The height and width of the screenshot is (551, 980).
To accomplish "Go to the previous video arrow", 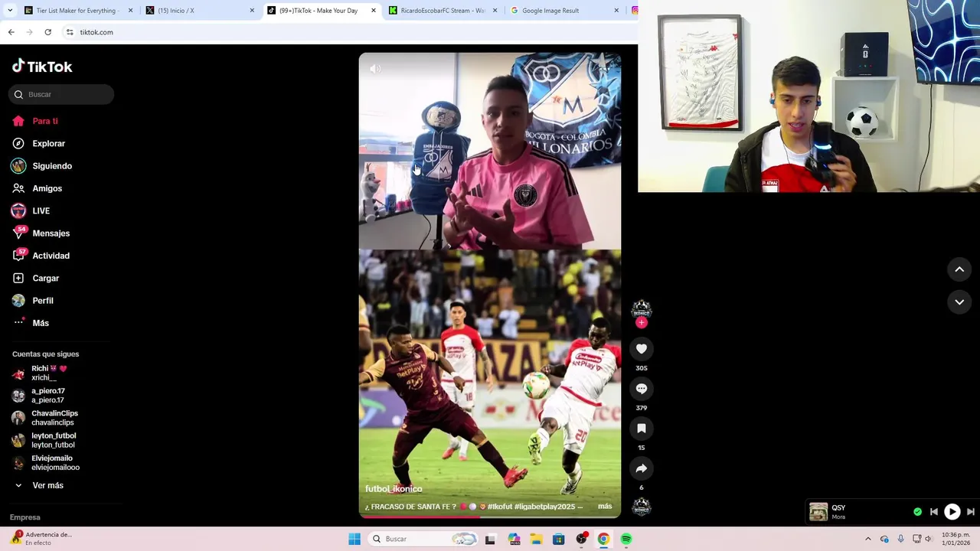I will [959, 269].
